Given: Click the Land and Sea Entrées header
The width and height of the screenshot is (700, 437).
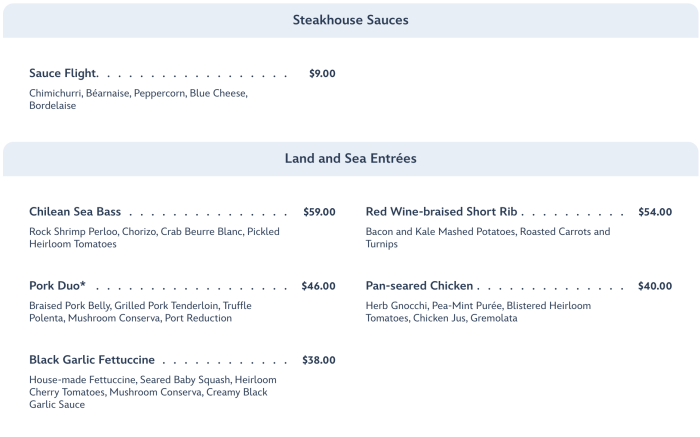Looking at the screenshot, I should (350, 158).
